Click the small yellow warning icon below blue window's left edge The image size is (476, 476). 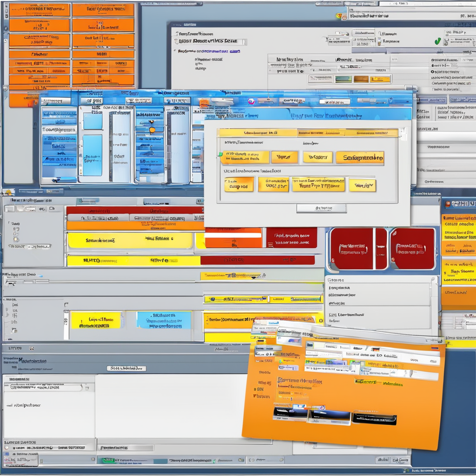click(x=9, y=192)
